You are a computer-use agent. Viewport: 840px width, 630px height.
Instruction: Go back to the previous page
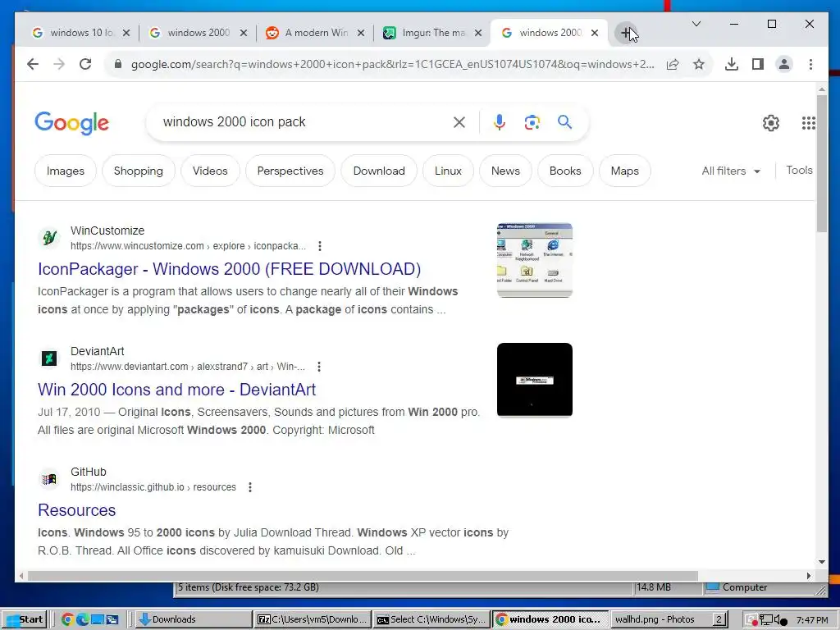33,64
